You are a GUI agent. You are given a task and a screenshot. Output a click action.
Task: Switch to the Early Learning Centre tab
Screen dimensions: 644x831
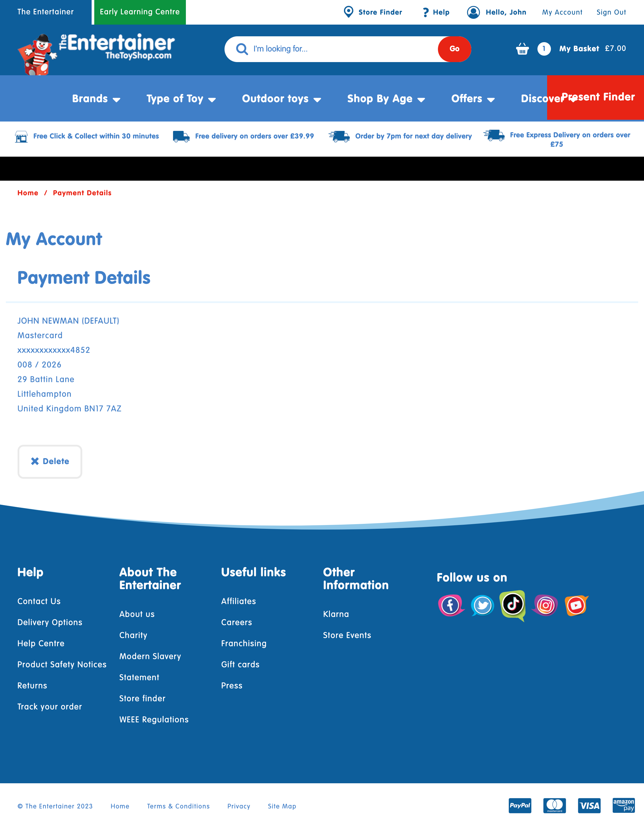pyautogui.click(x=140, y=12)
